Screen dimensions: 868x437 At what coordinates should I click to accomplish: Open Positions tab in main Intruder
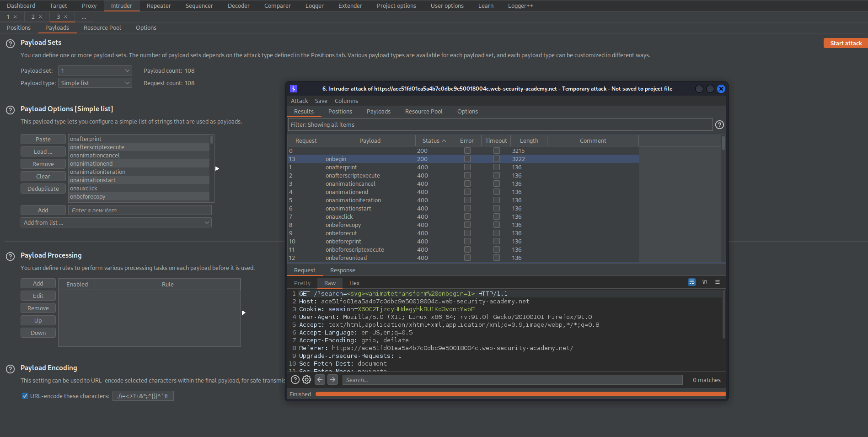pyautogui.click(x=19, y=27)
